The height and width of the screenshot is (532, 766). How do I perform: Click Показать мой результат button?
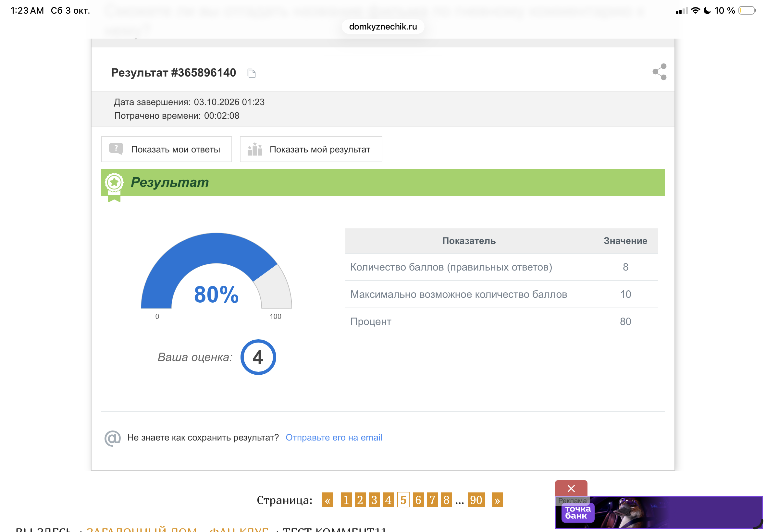coord(311,149)
